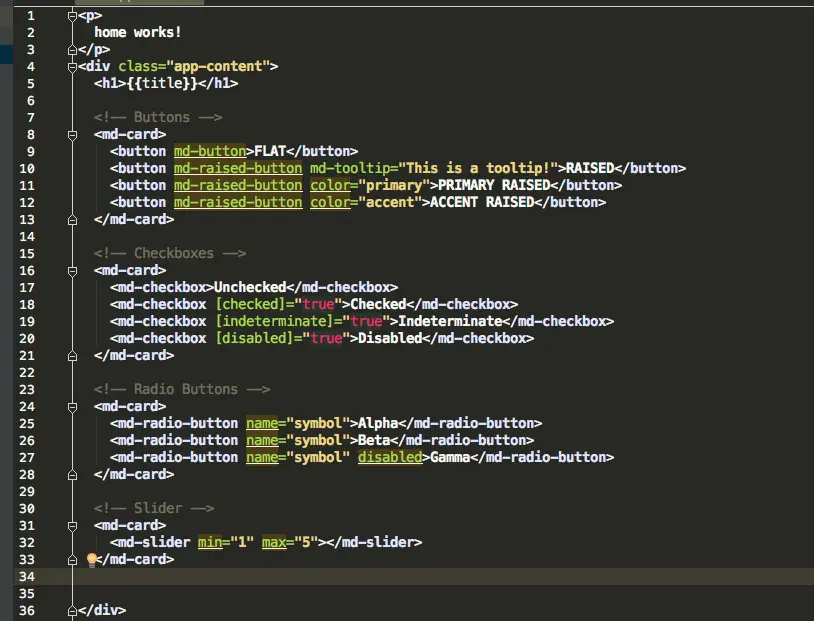Collapse the Radio Buttons md-card fold on line 24
814x621 pixels.
tap(72, 407)
